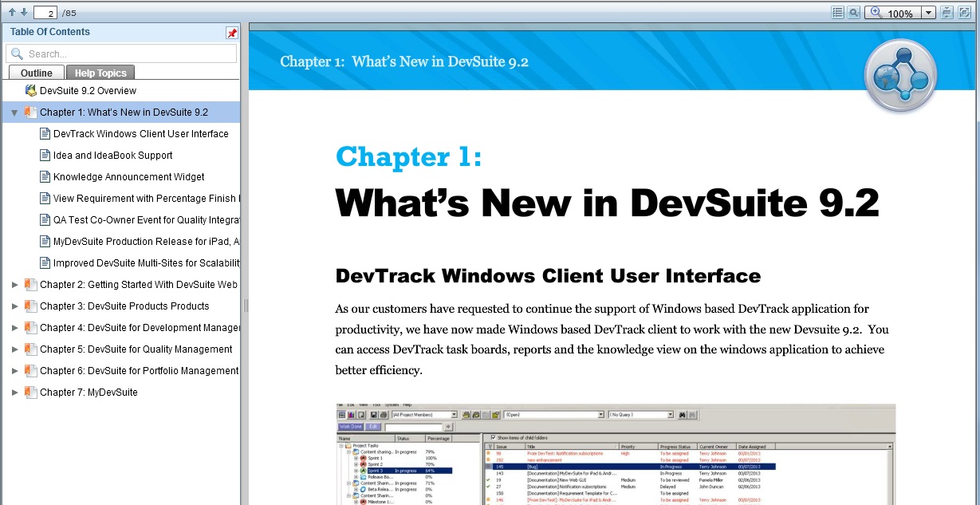Click the 'DevTrack Windows Client User Interface' heading
The width and height of the screenshot is (980, 505).
[x=548, y=276]
